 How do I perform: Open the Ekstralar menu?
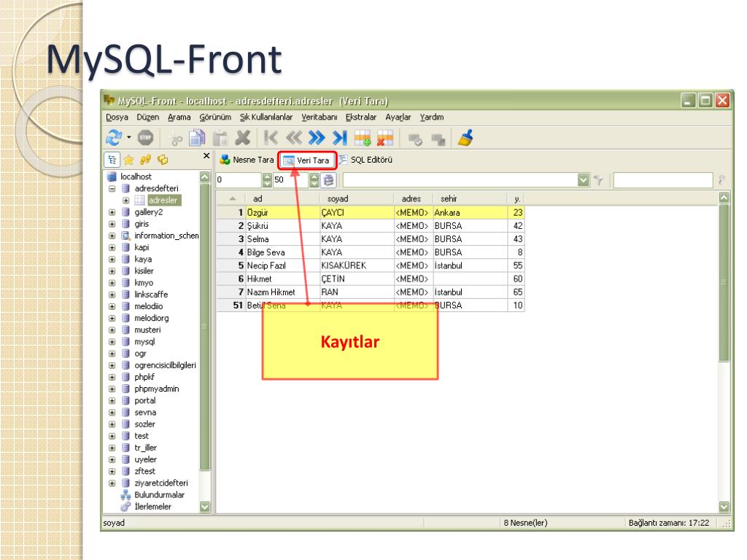[360, 117]
